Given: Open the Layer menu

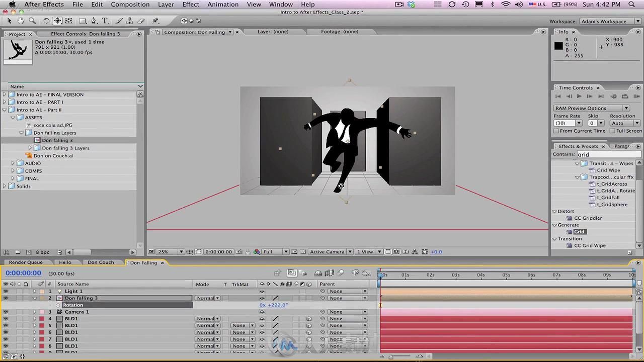Looking at the screenshot, I should (166, 5).
